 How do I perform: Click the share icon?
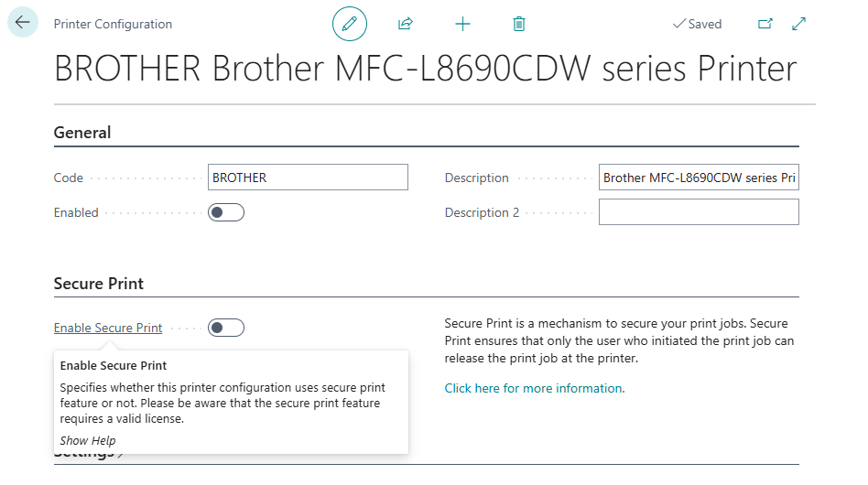[x=406, y=24]
